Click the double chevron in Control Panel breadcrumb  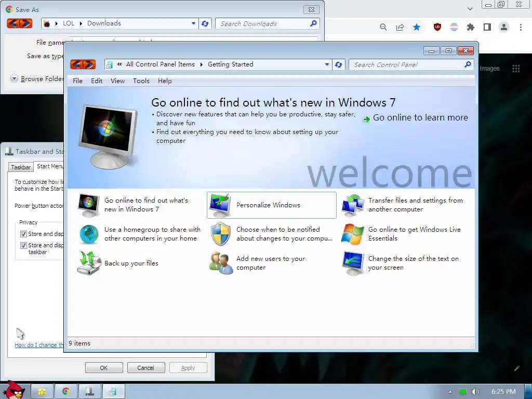pyautogui.click(x=119, y=64)
